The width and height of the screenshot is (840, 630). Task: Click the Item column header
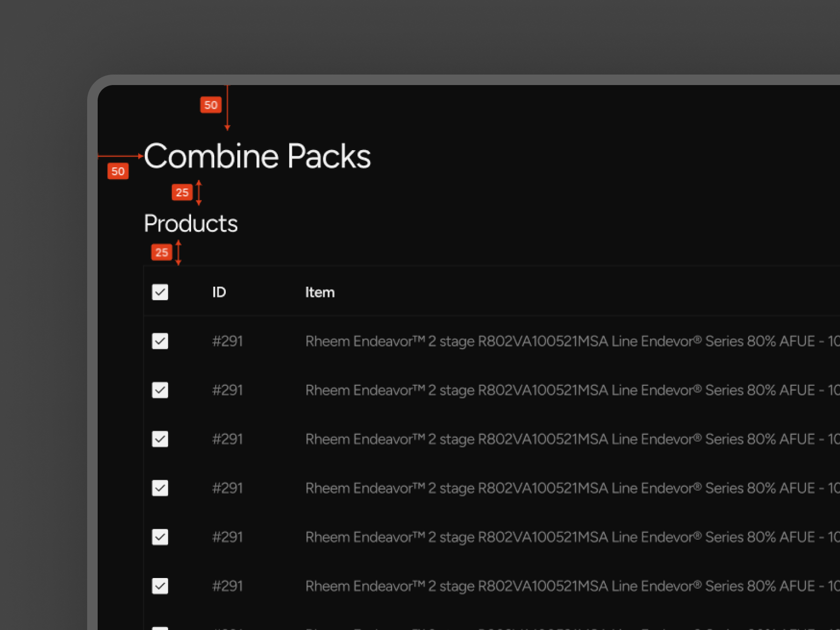[x=320, y=292]
